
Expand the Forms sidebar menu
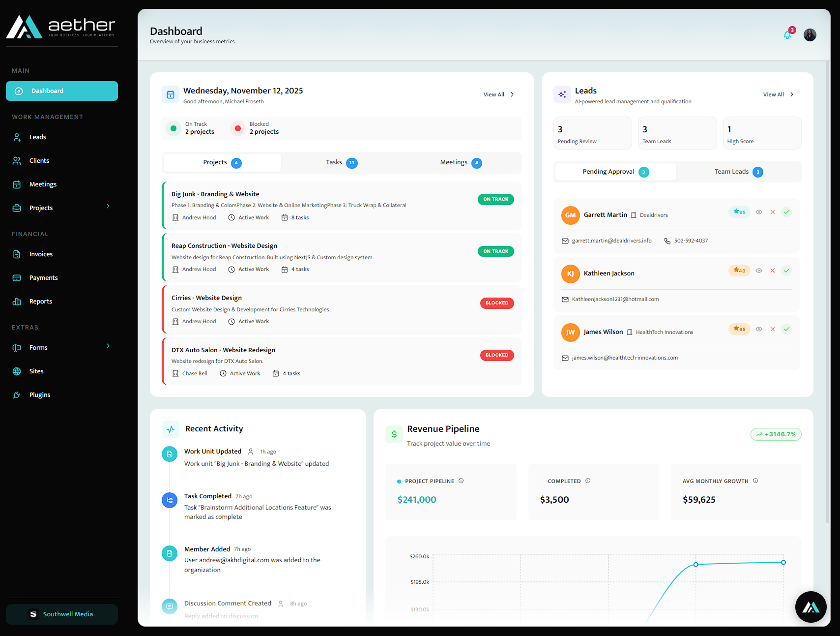[x=108, y=346]
